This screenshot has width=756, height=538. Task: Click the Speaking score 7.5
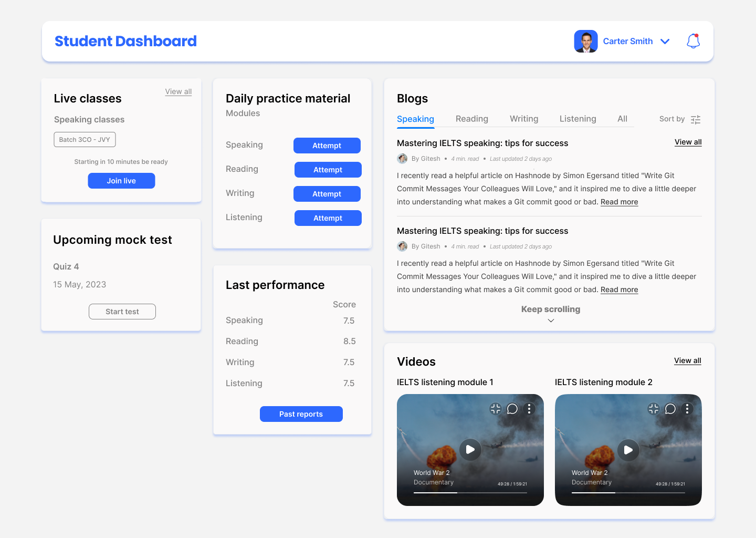(x=349, y=320)
